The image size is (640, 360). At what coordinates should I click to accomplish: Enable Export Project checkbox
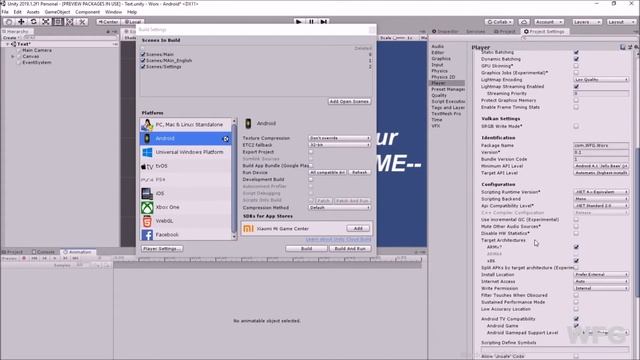pyautogui.click(x=311, y=152)
